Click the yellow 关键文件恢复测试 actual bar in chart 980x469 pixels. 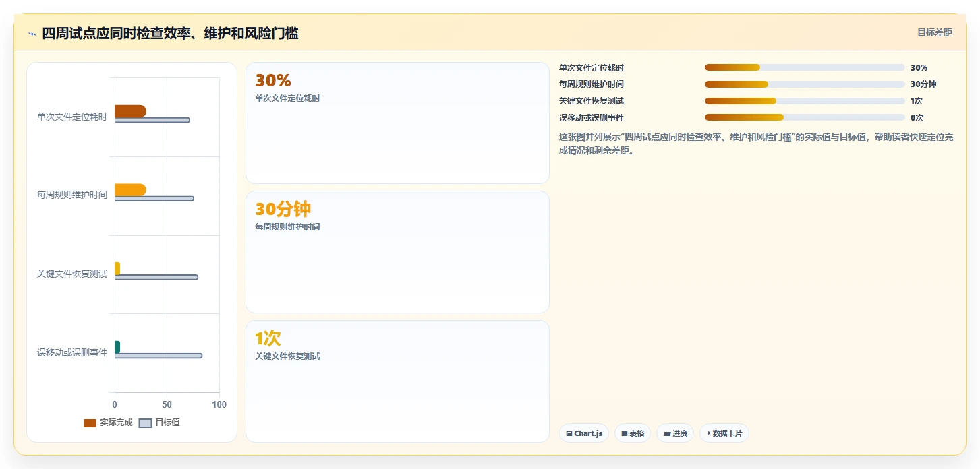pyautogui.click(x=117, y=268)
